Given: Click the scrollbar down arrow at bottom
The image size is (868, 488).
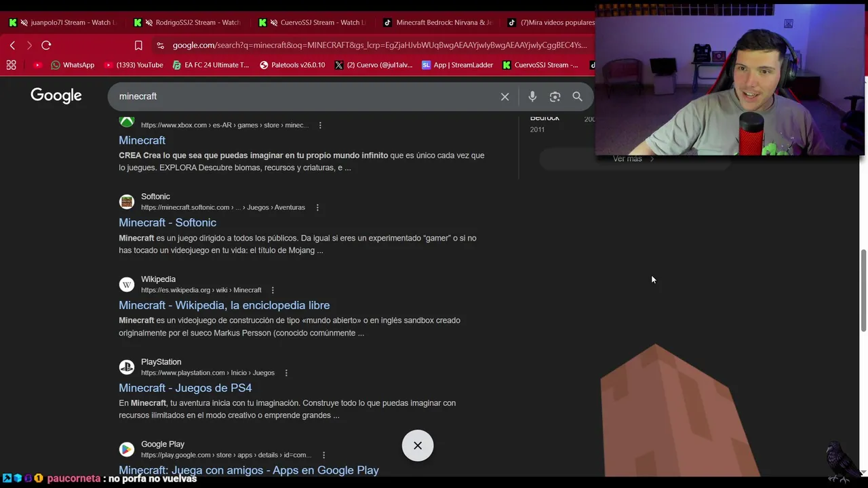Looking at the screenshot, I should 863,472.
